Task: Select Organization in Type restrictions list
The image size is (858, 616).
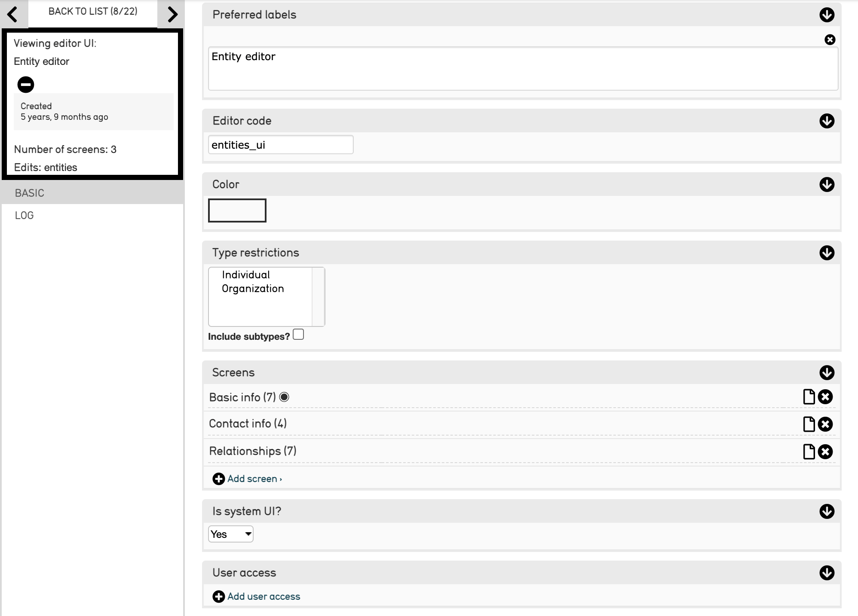Action: (253, 289)
